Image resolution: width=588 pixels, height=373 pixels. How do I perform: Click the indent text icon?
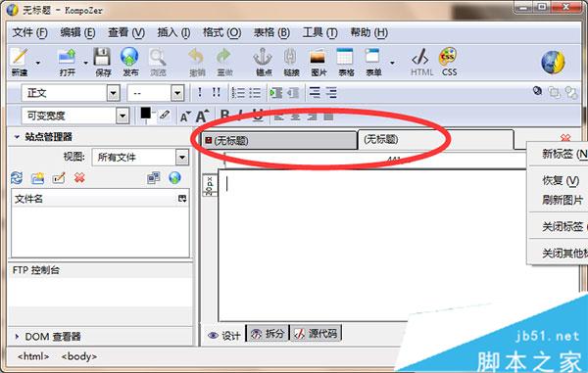(276, 92)
